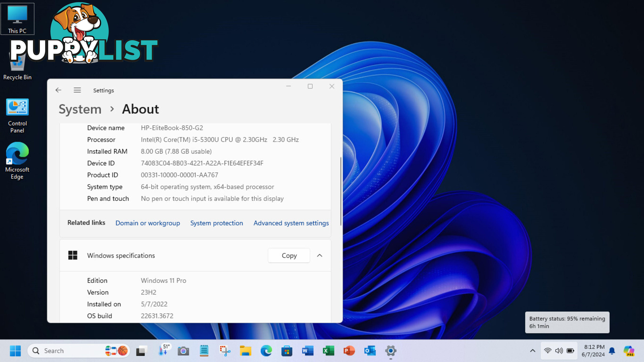Click the Settings gear on taskbar

coord(391,351)
